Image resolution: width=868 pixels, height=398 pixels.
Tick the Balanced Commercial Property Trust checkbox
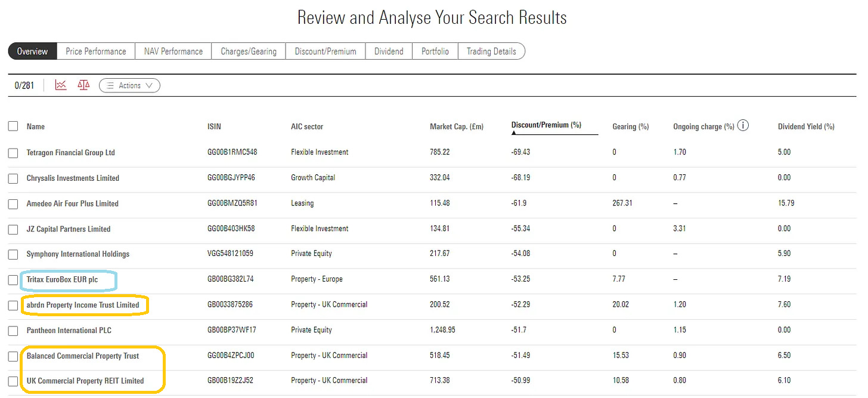pyautogui.click(x=13, y=356)
